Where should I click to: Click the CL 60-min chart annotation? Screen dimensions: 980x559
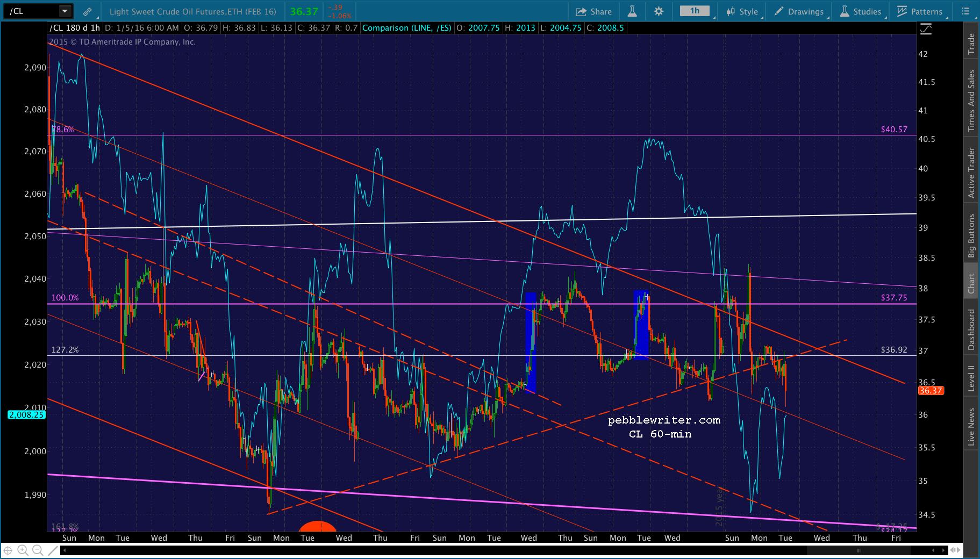pos(660,434)
